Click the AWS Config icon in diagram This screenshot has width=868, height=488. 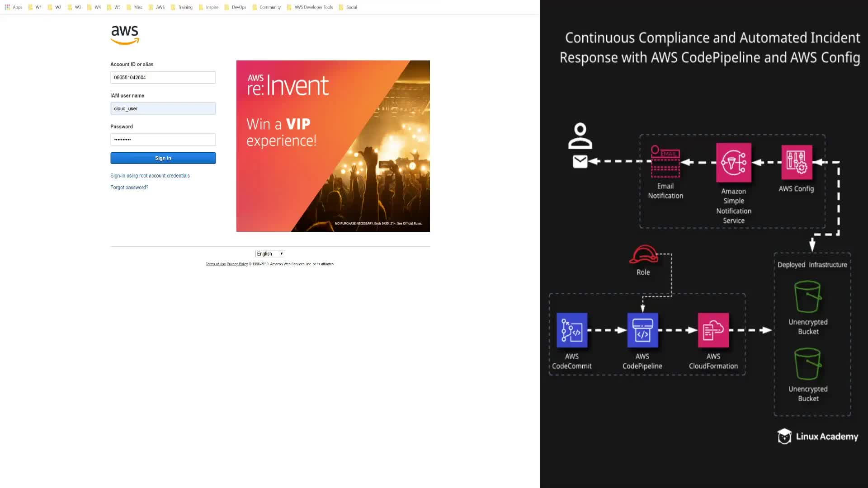pyautogui.click(x=797, y=162)
